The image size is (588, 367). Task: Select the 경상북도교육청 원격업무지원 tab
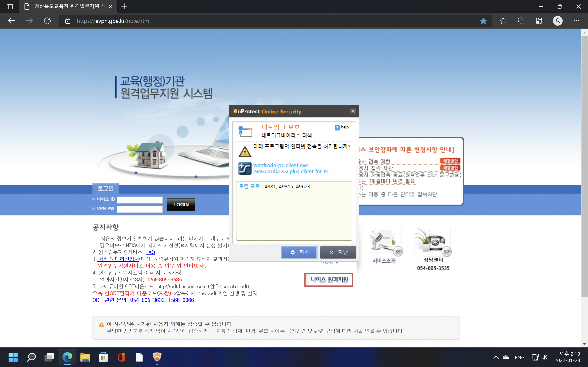click(67, 7)
